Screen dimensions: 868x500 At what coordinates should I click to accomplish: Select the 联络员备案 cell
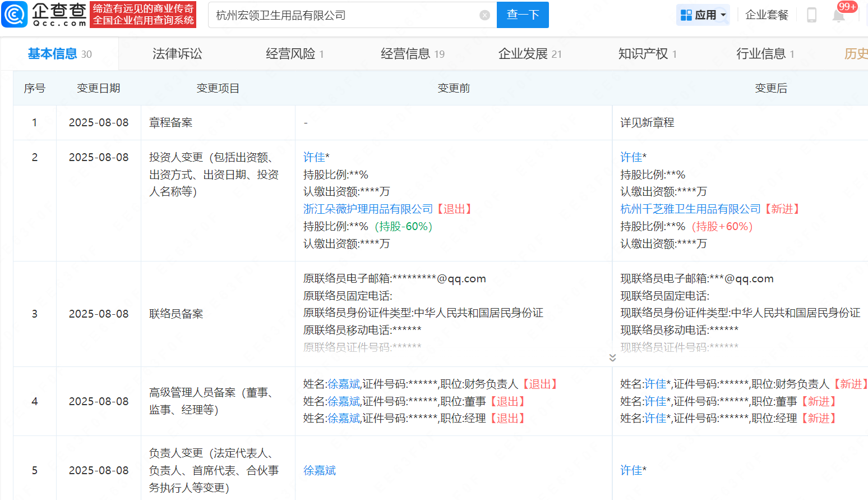pos(218,314)
